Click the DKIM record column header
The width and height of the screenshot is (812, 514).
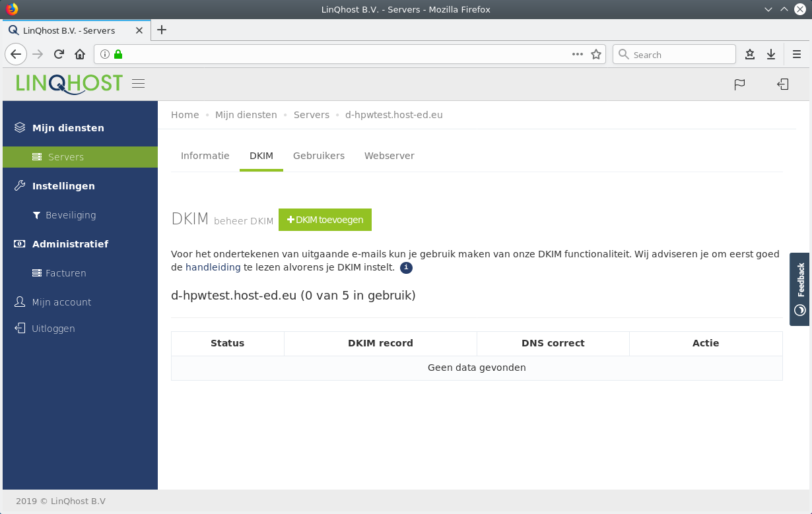pos(380,343)
